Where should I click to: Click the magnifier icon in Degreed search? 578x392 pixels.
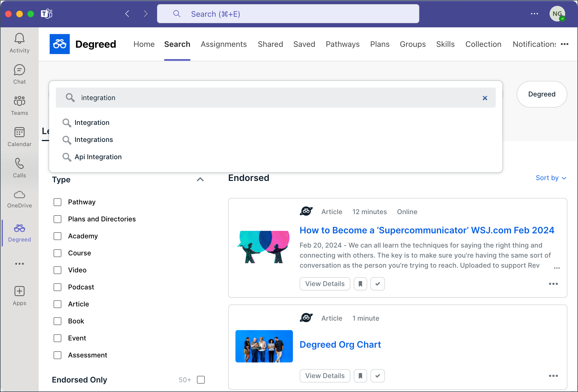(x=70, y=98)
